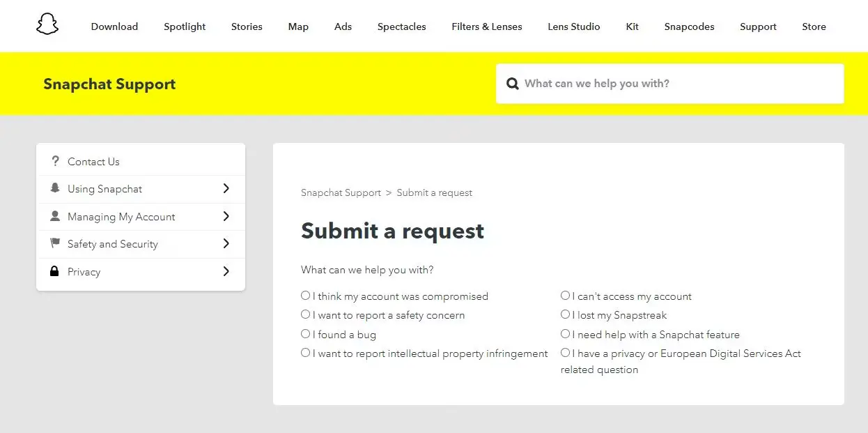Click the question mark Contact Us icon
Viewport: 868px width, 433px height.
coord(55,161)
